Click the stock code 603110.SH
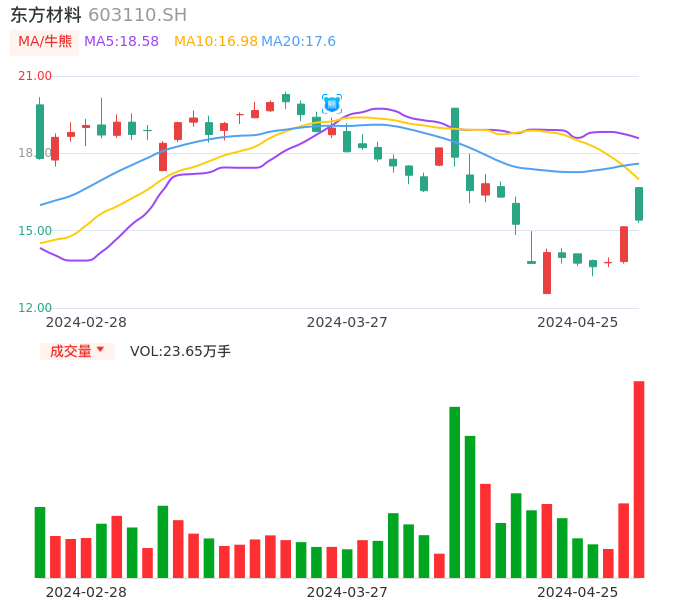Viewport: 686px width, 606px height. click(137, 15)
